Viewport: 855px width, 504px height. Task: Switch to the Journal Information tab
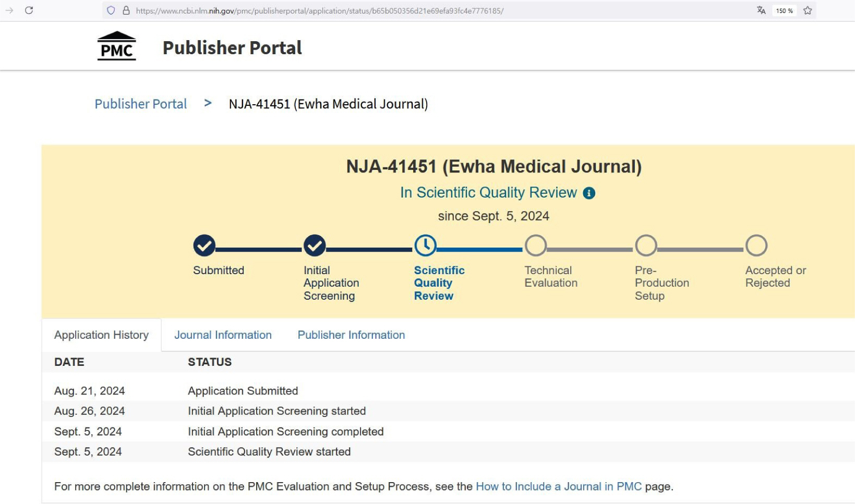point(223,335)
